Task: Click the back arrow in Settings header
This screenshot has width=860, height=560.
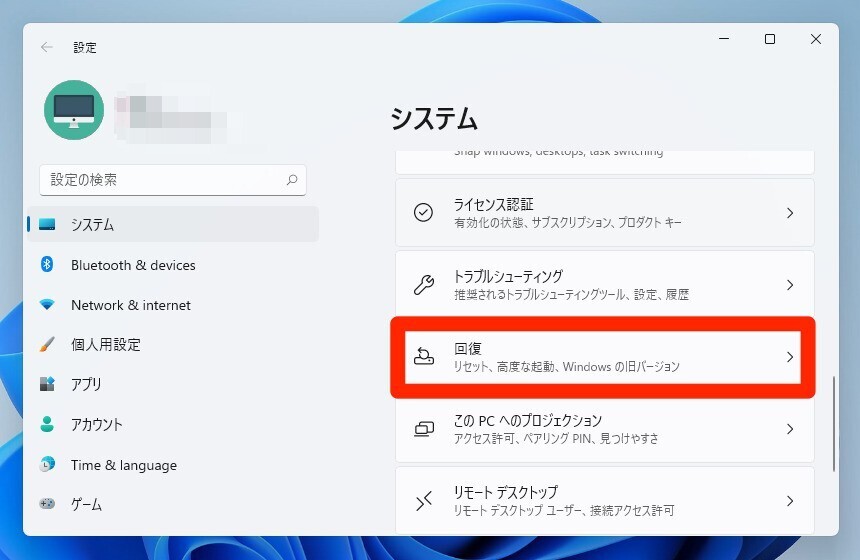Action: coord(47,48)
